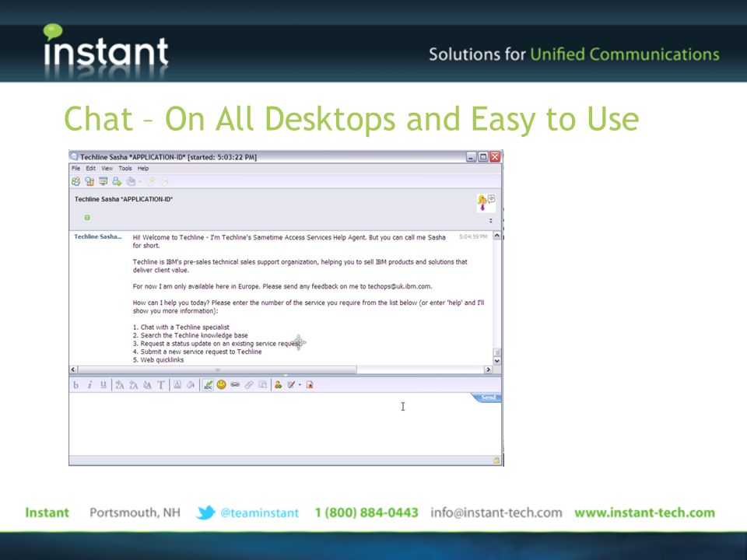Open the Help menu
Image resolution: width=747 pixels, height=560 pixels.
point(143,168)
